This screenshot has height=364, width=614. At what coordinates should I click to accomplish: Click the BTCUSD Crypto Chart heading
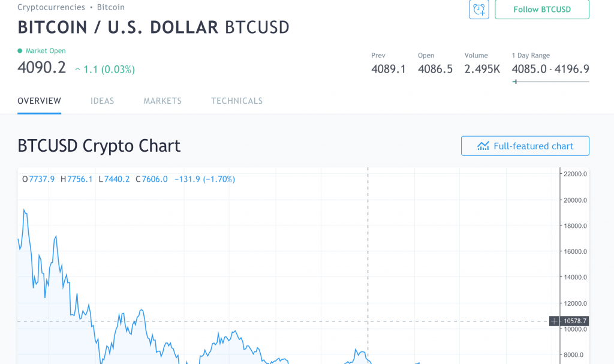(99, 146)
